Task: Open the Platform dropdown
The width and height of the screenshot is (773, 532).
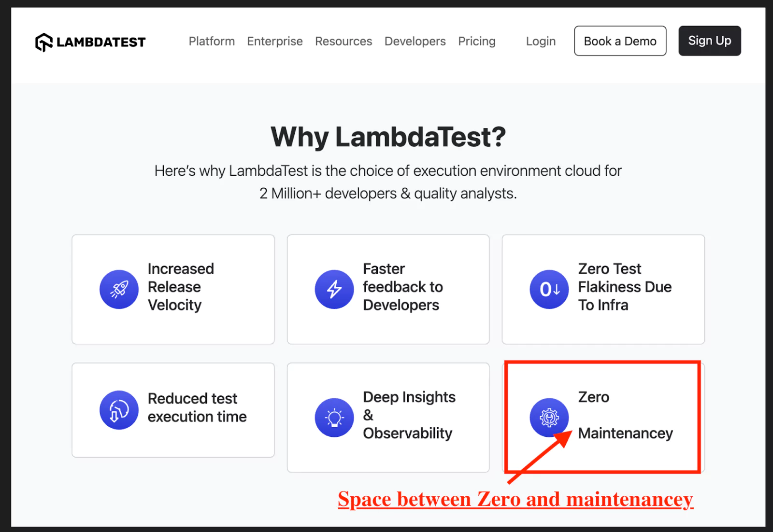Action: 212,42
